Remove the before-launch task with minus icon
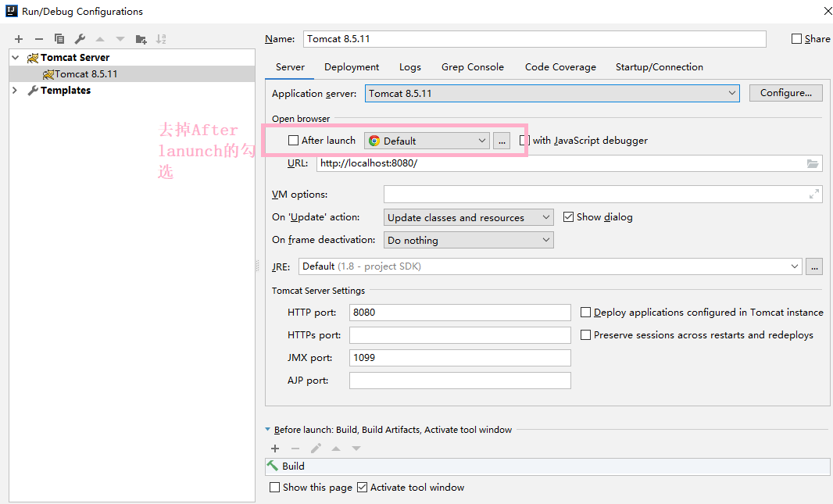833x504 pixels. coord(295,449)
